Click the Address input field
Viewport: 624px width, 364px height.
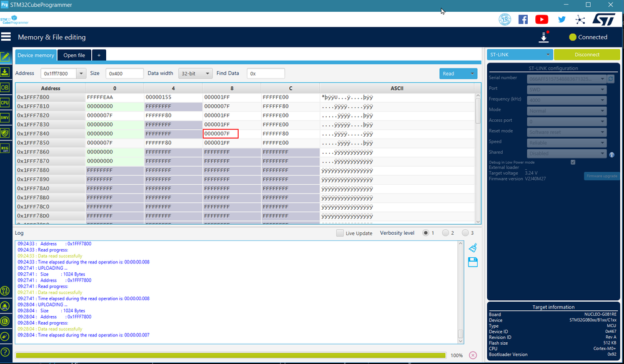[x=59, y=74]
